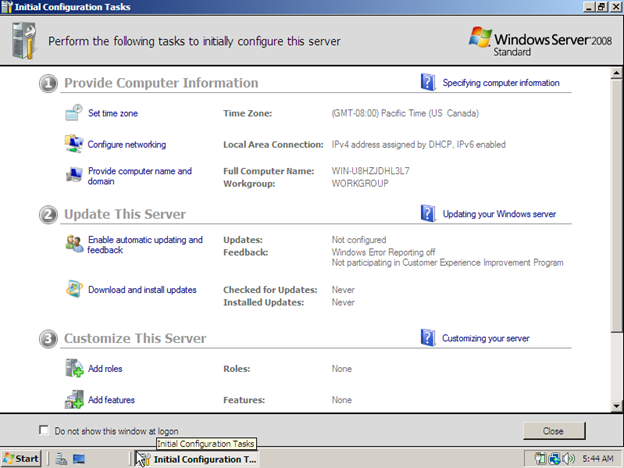Click the Add roles server icon

tap(74, 368)
